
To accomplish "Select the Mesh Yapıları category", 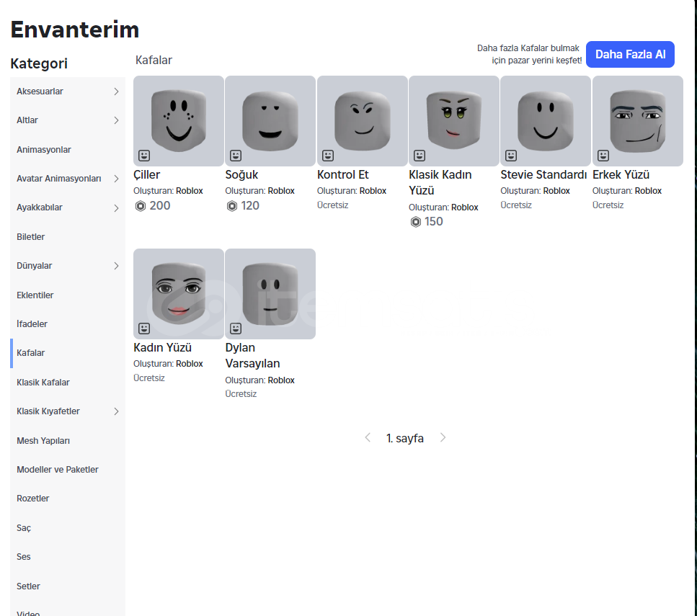I will click(68, 440).
